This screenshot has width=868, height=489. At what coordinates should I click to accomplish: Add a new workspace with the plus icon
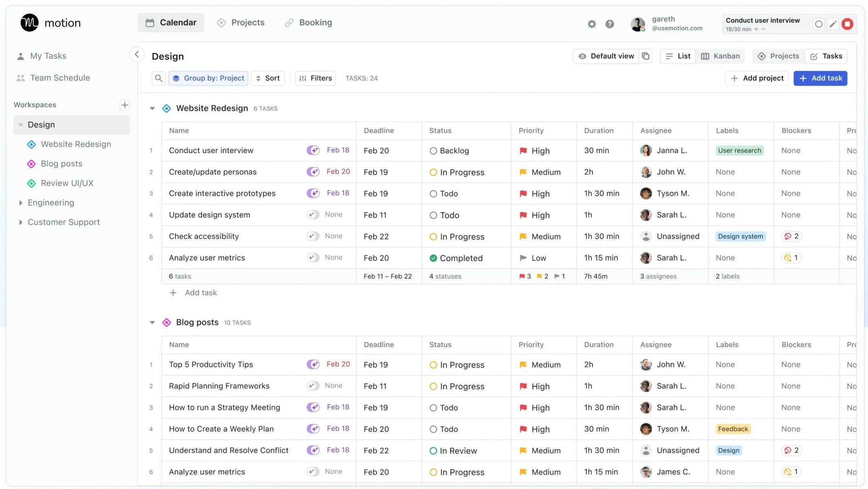pyautogui.click(x=125, y=105)
